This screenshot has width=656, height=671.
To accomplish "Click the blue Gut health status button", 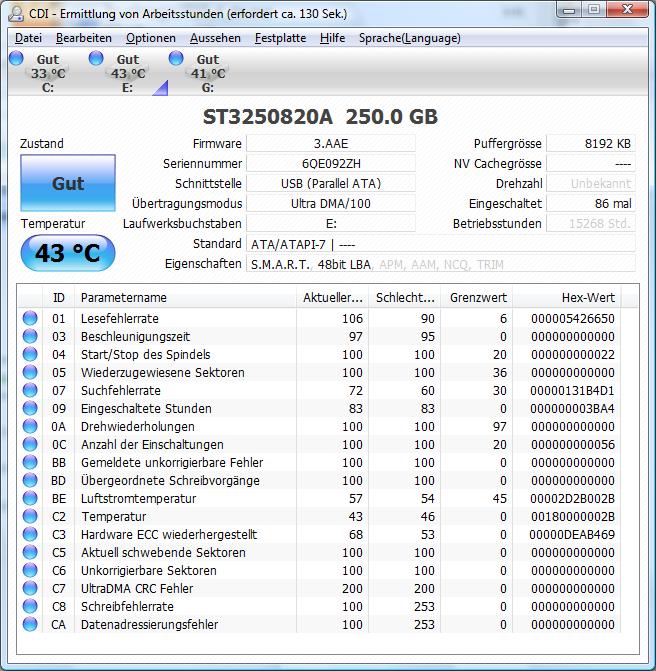I will click(x=68, y=183).
